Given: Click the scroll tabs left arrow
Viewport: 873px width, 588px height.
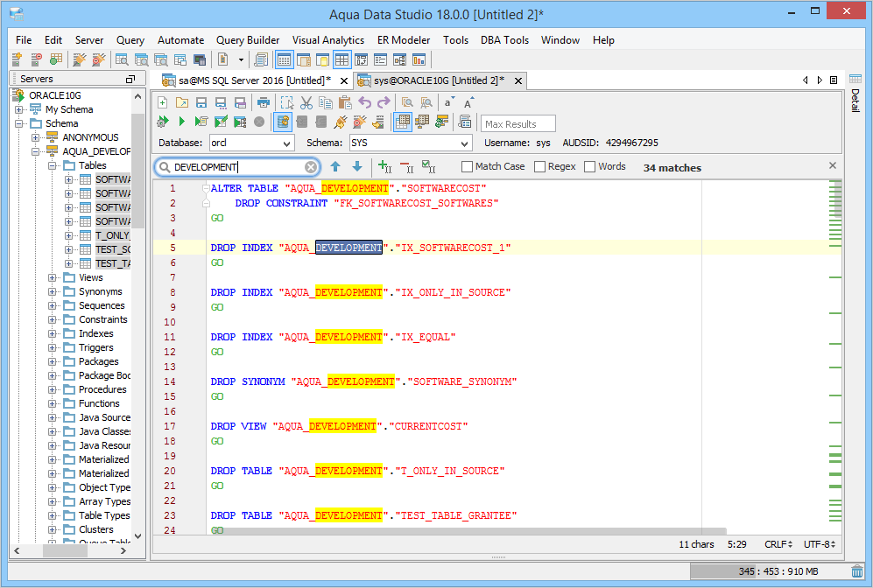Looking at the screenshot, I should click(x=805, y=80).
